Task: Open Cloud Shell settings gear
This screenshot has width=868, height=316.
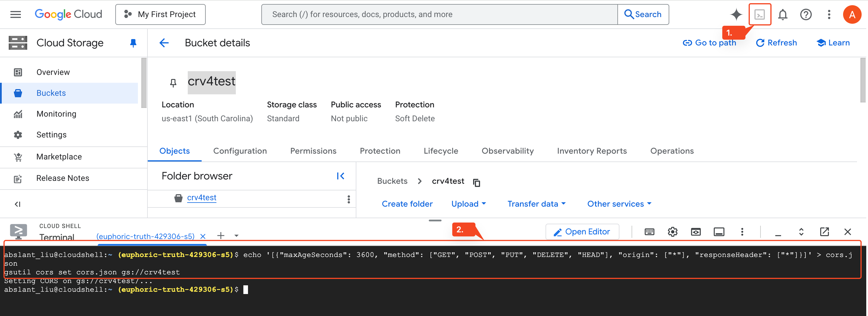Action: click(x=672, y=232)
